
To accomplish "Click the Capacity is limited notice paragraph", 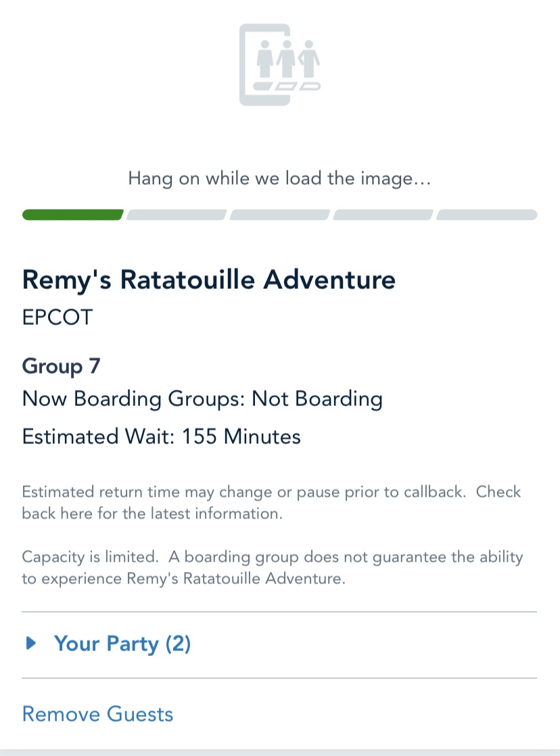I will point(273,567).
